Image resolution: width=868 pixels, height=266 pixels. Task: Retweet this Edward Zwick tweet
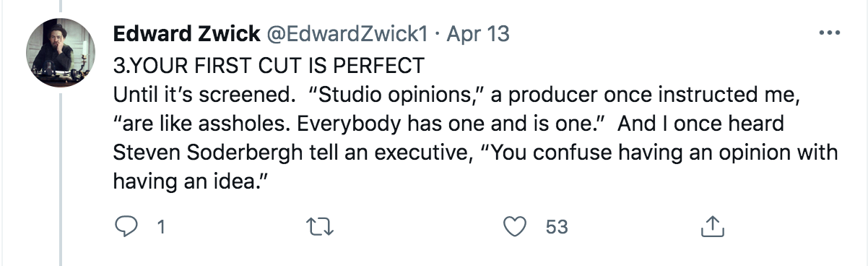318,227
